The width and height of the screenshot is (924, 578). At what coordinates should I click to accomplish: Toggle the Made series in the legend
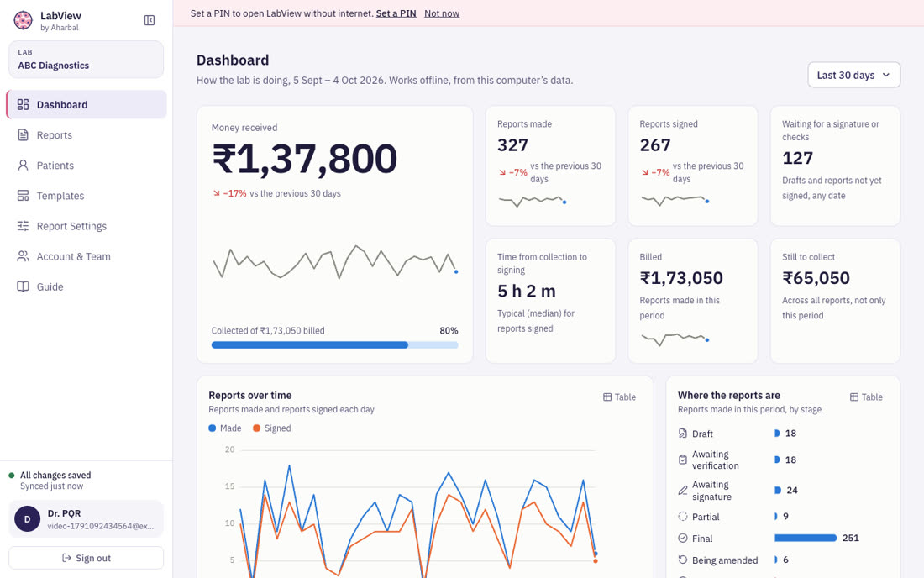tap(225, 428)
